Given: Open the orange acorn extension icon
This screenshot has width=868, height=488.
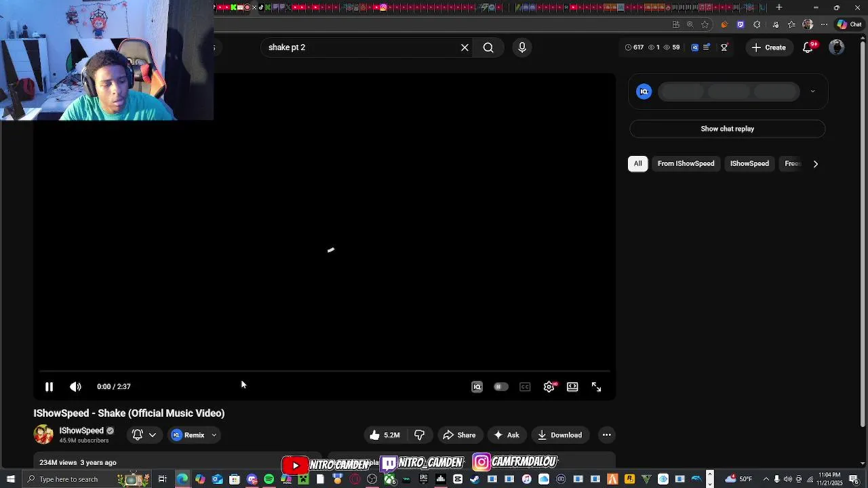Looking at the screenshot, I should click(x=724, y=24).
